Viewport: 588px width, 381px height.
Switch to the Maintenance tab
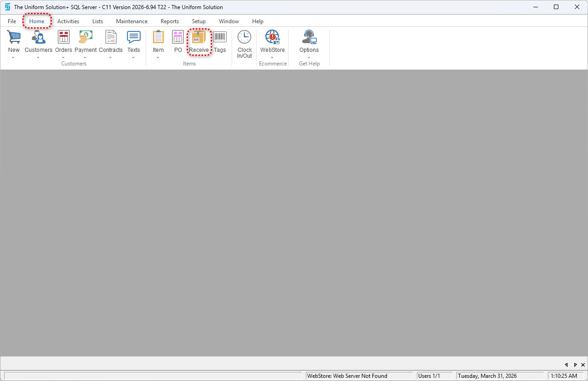pyautogui.click(x=132, y=21)
